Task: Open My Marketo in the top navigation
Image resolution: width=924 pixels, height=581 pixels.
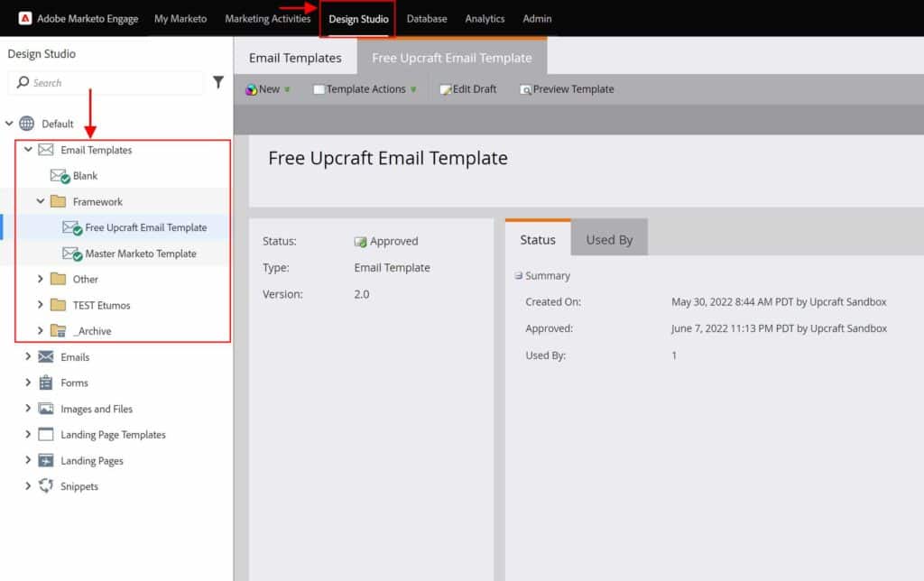Action: (x=180, y=18)
